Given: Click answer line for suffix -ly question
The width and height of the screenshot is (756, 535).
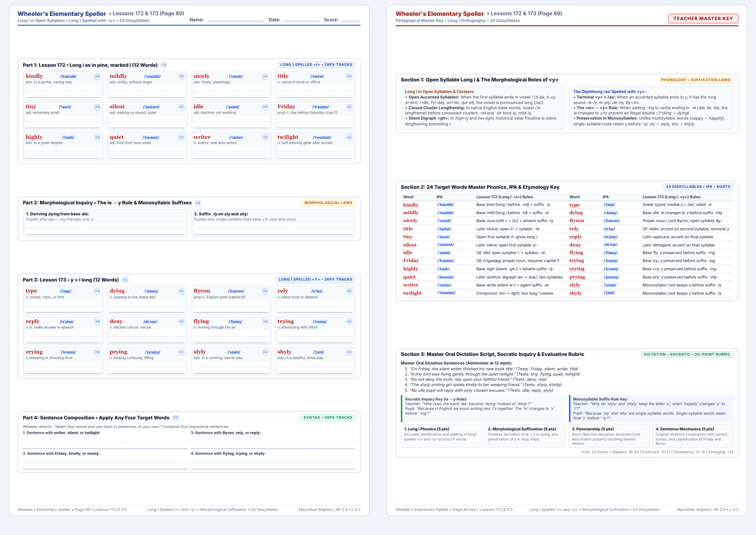Looking at the screenshot, I should pos(273,229).
